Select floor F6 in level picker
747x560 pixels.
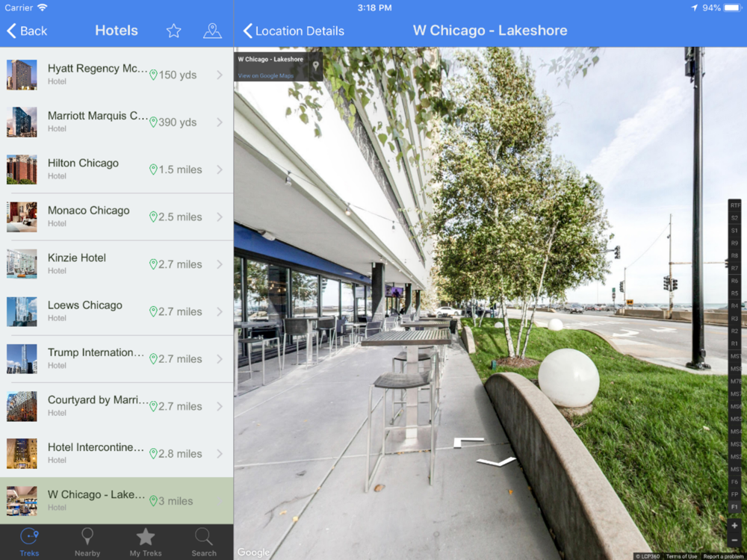coord(735,482)
